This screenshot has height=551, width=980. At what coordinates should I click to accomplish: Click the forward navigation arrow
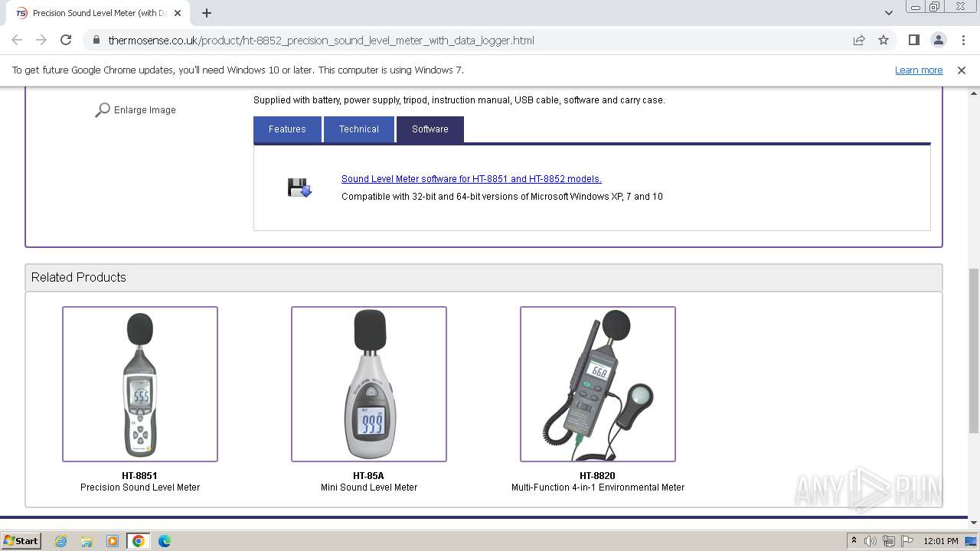(x=41, y=40)
